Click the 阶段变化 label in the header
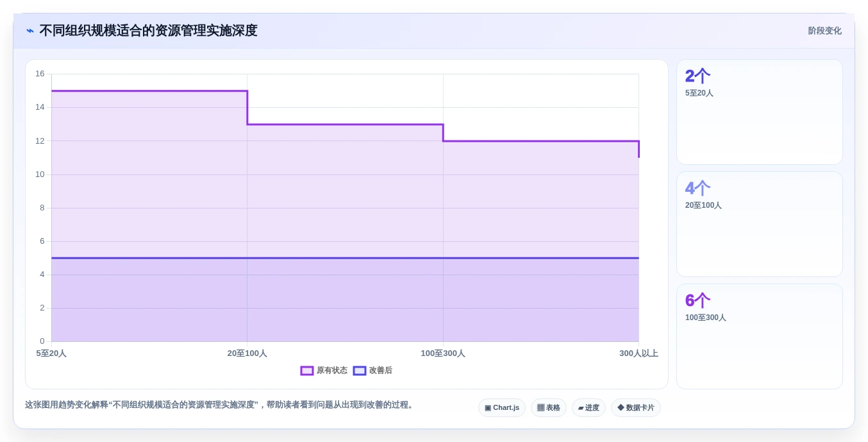Viewport: 868px width, 442px height. pyautogui.click(x=824, y=31)
